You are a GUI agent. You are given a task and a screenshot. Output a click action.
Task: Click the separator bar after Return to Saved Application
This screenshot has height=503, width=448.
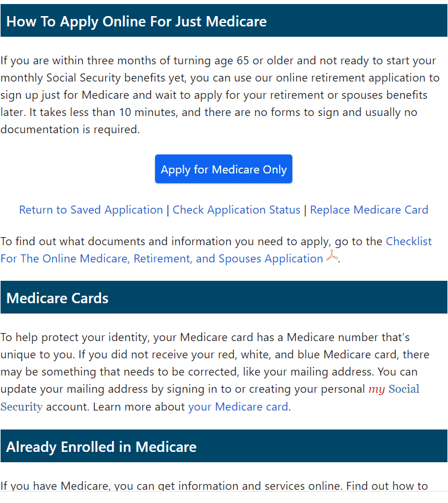click(x=168, y=210)
